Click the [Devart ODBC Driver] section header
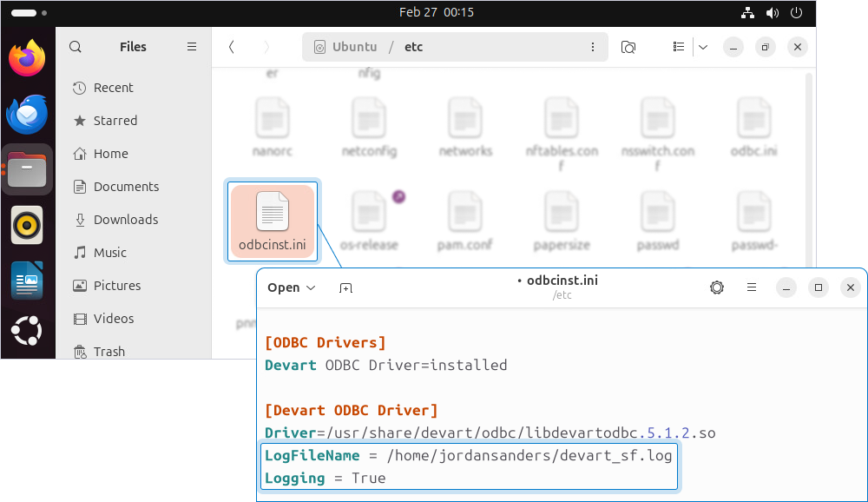Screen dimensions: 868x502 pyautogui.click(x=351, y=411)
